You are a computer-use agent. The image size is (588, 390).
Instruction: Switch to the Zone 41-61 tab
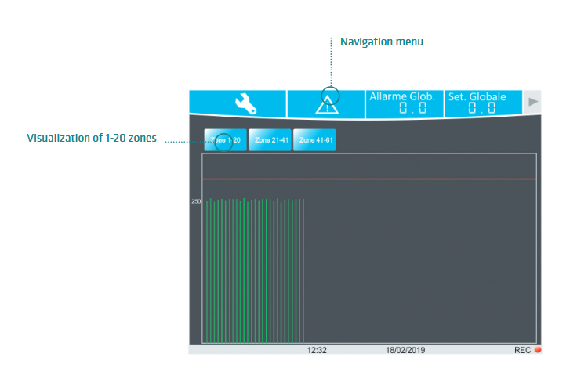point(314,140)
